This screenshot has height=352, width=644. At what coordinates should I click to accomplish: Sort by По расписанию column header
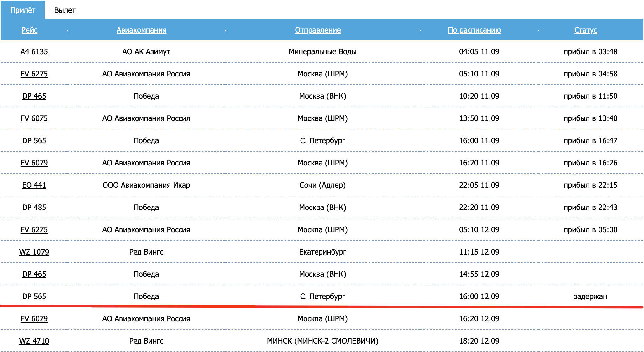click(x=474, y=30)
